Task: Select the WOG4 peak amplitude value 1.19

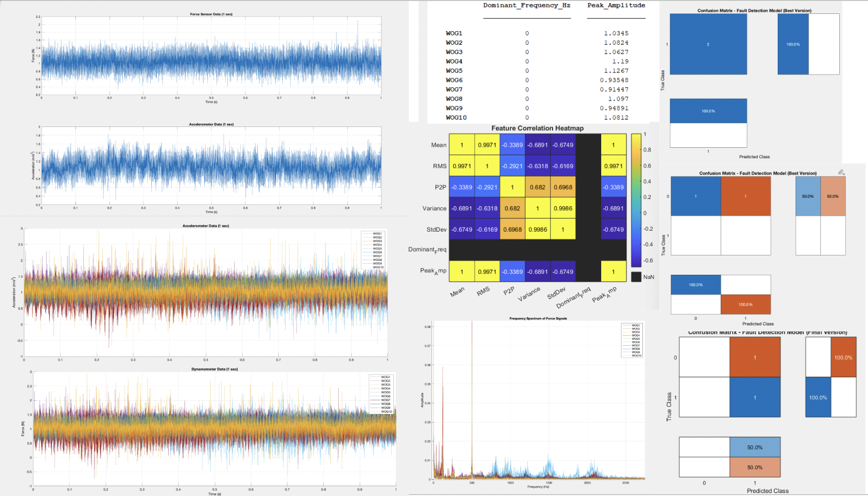Action: click(x=620, y=62)
